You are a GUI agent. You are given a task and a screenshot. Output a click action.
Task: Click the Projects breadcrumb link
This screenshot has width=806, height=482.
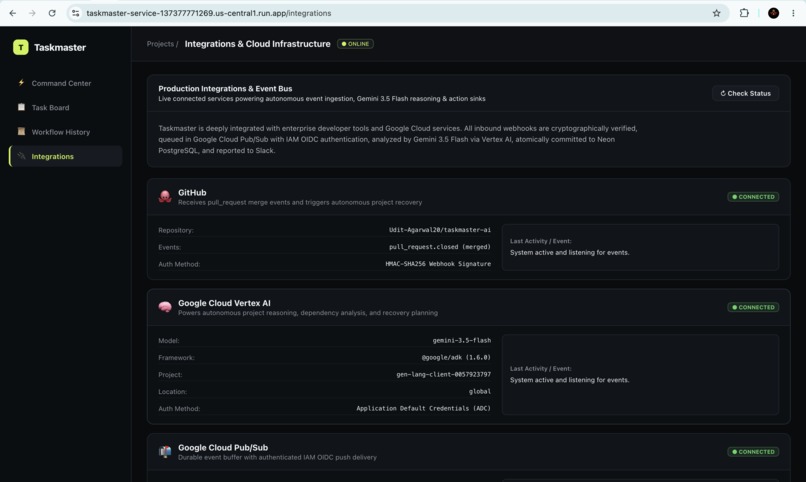coord(160,44)
